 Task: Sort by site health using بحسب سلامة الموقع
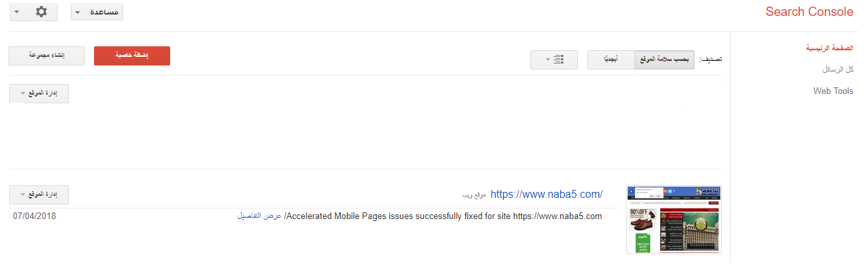tap(664, 60)
